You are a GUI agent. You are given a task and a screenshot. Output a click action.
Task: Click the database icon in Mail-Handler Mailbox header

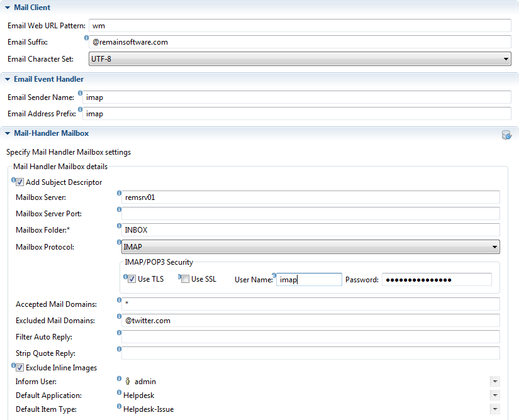[506, 135]
